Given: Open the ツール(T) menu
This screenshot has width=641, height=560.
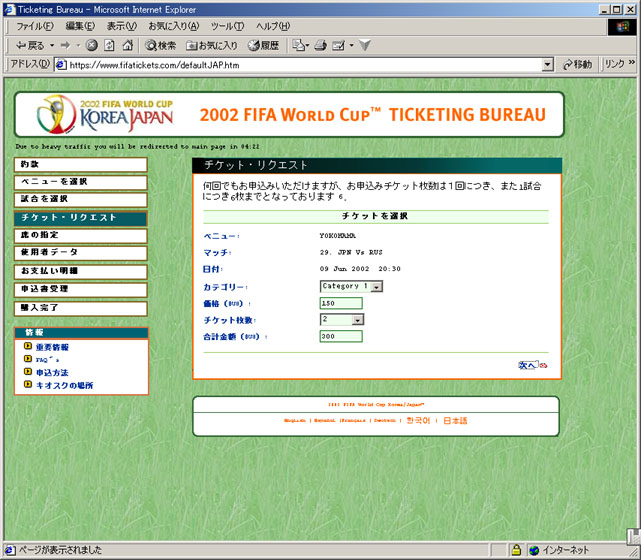Looking at the screenshot, I should (x=227, y=27).
